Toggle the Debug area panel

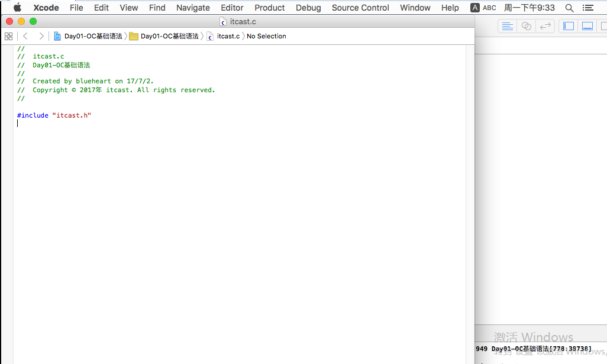(587, 27)
